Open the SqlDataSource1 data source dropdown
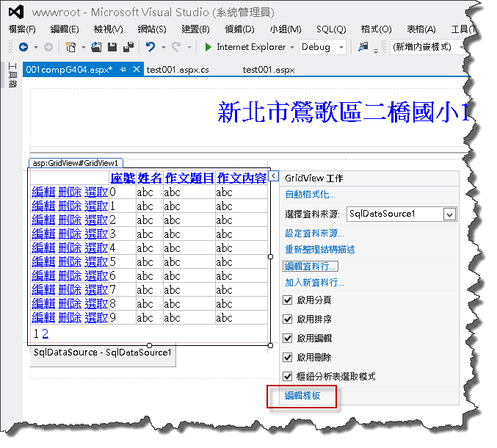Image resolution: width=497 pixels, height=448 pixels. click(449, 214)
